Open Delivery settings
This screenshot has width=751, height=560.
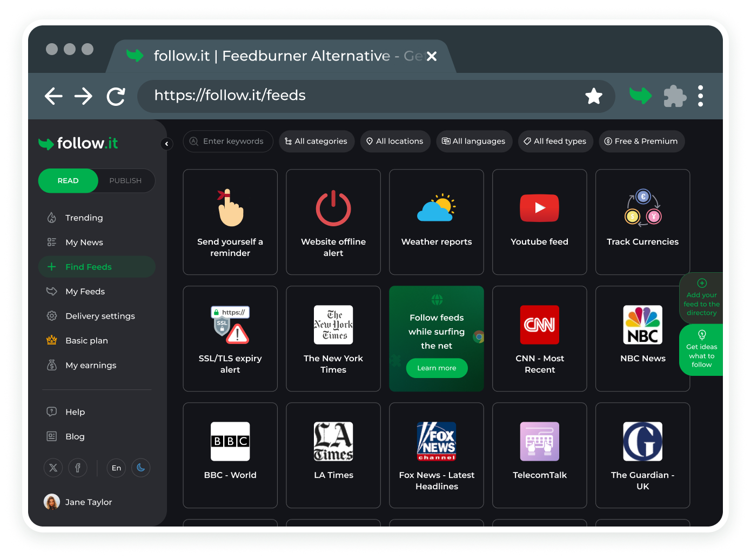[x=97, y=316]
